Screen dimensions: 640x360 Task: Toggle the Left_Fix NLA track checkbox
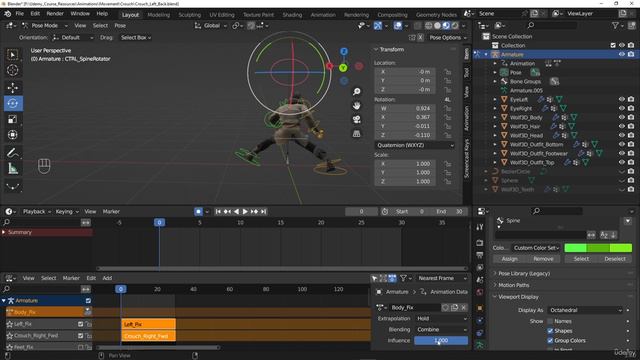pos(80,324)
